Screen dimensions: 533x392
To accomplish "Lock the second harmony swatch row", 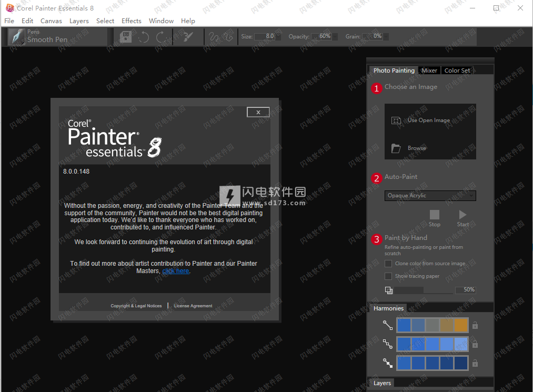I will click(475, 345).
